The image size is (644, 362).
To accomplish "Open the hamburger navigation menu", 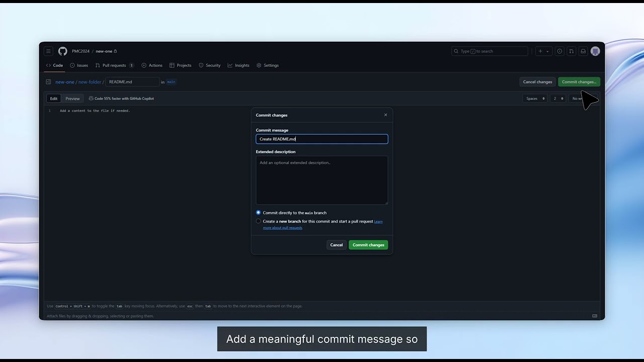I will pyautogui.click(x=48, y=51).
